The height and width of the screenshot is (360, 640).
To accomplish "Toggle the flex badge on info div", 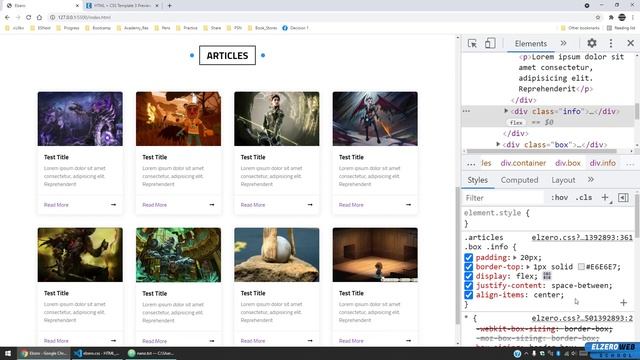I will coord(516,122).
